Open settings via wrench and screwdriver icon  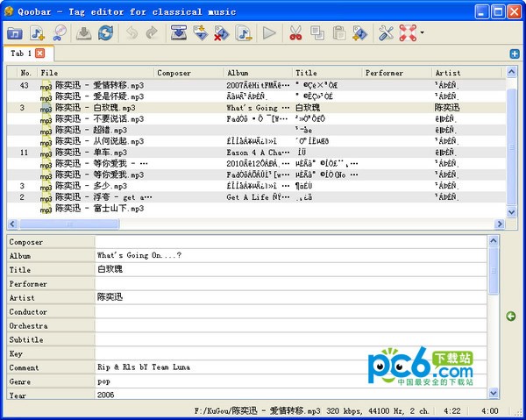tap(386, 33)
